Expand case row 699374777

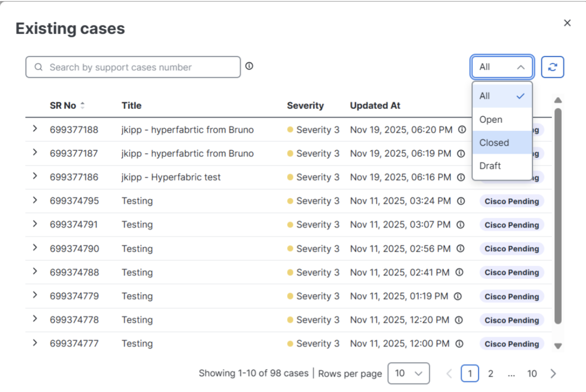[x=35, y=343]
